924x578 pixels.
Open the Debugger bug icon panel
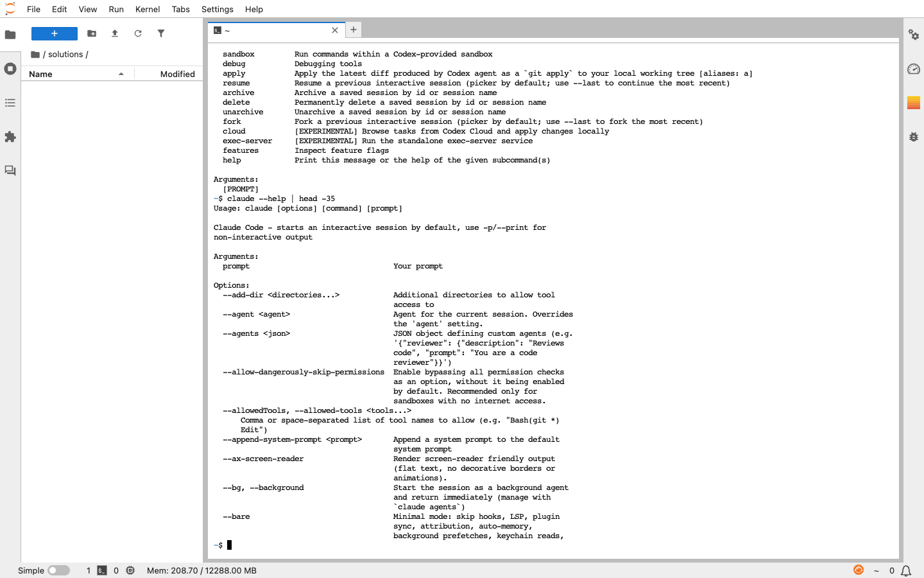coord(914,137)
